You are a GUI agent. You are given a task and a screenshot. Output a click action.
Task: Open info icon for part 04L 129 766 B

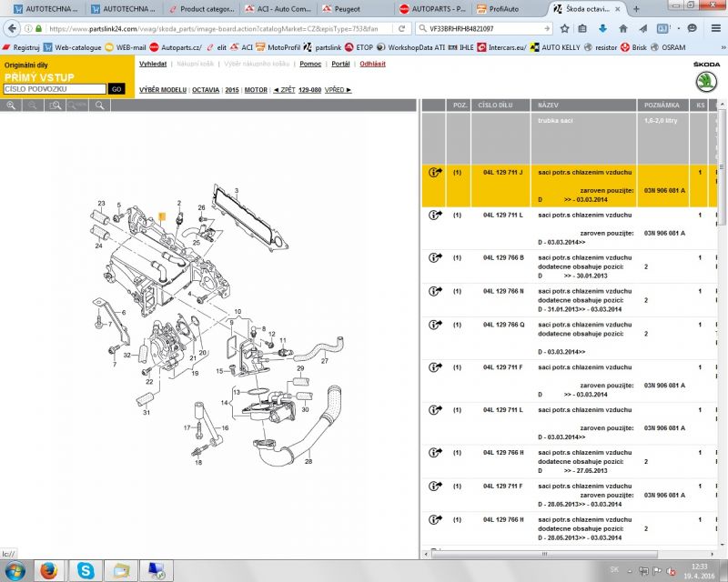[x=435, y=257]
